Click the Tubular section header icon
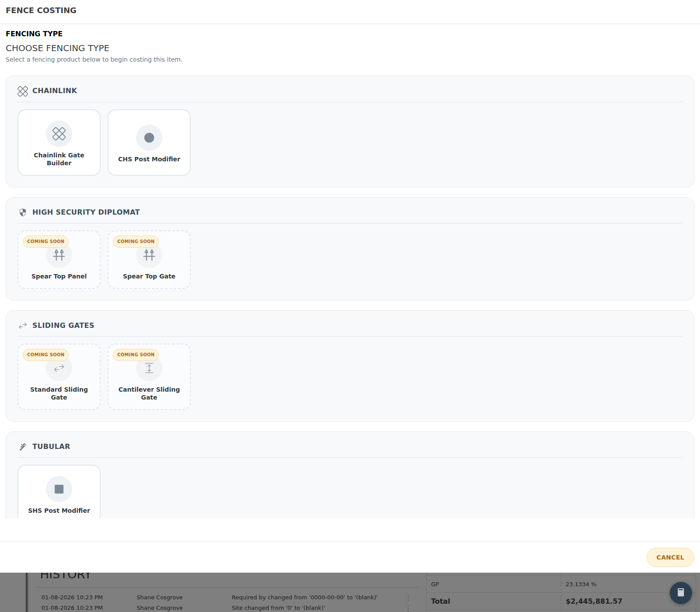This screenshot has height=612, width=700. tap(23, 447)
